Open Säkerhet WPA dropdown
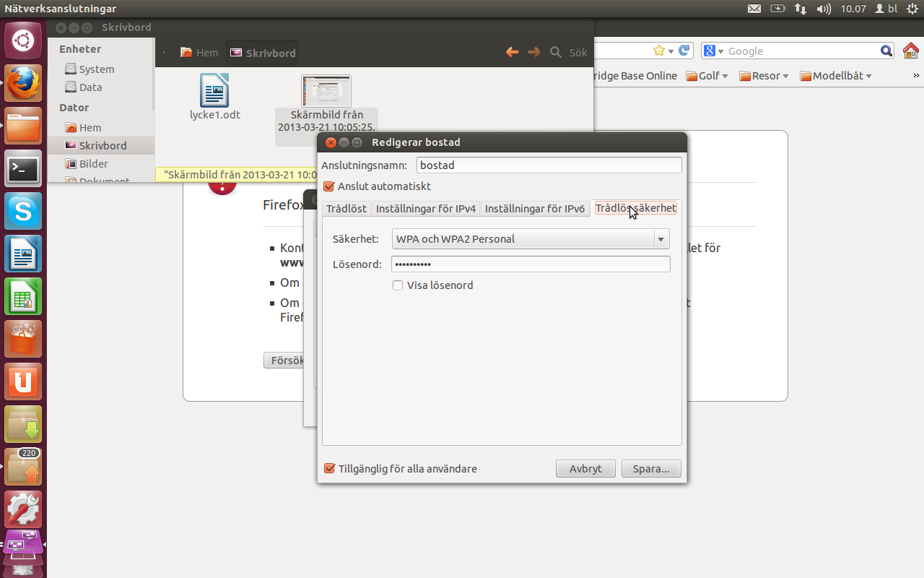Image resolution: width=924 pixels, height=578 pixels. click(x=531, y=239)
